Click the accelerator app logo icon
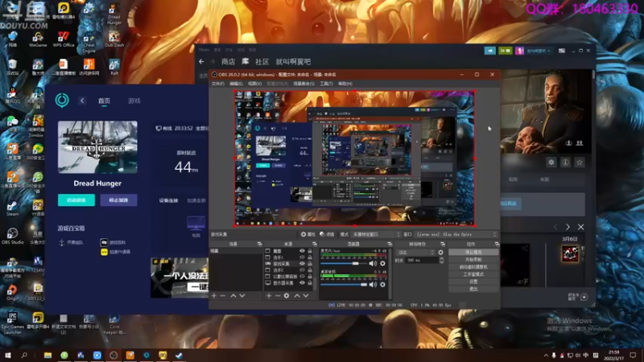The width and height of the screenshot is (644, 362). pyautogui.click(x=62, y=100)
